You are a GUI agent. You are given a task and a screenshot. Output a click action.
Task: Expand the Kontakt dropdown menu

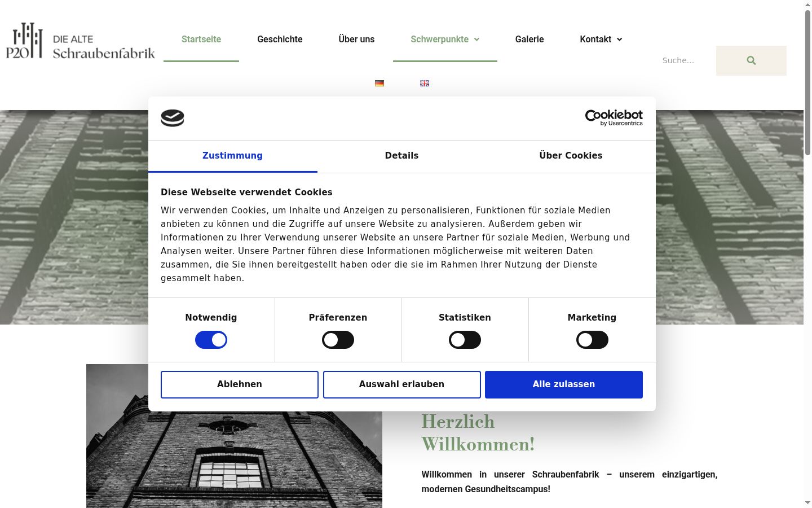point(601,39)
